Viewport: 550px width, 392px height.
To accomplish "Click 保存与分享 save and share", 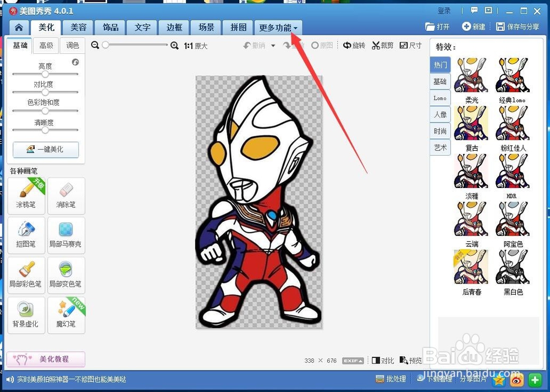I will click(x=518, y=26).
